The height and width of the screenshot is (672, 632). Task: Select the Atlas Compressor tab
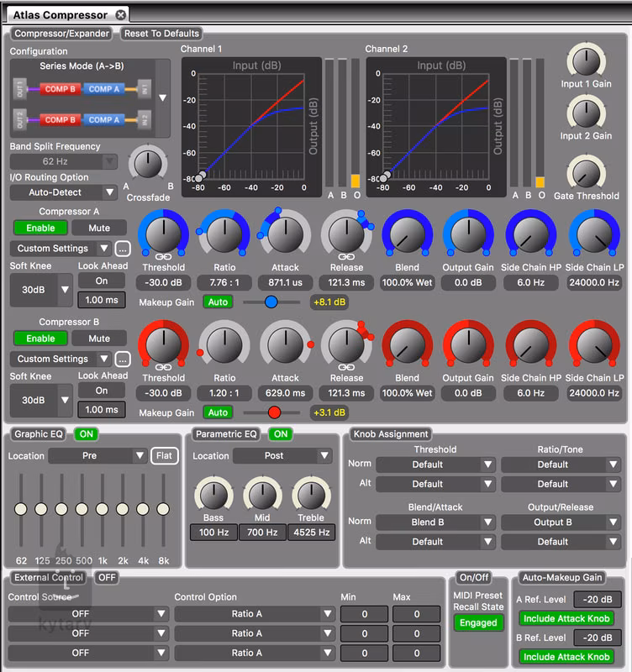pos(61,15)
